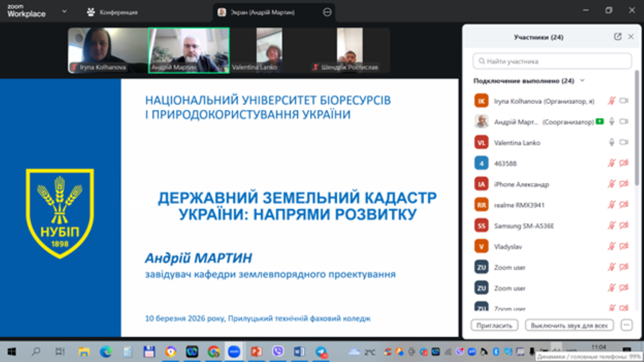
Task: Close the participants panel
Action: (631, 37)
